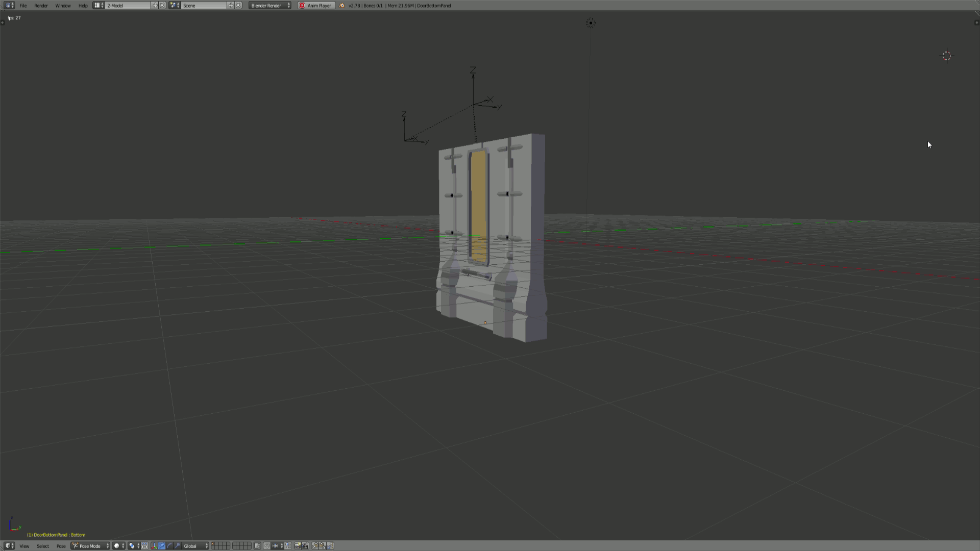Viewport: 980px width, 551px height.
Task: Click the OpenGL render animation clapper icon
Action: click(x=305, y=546)
